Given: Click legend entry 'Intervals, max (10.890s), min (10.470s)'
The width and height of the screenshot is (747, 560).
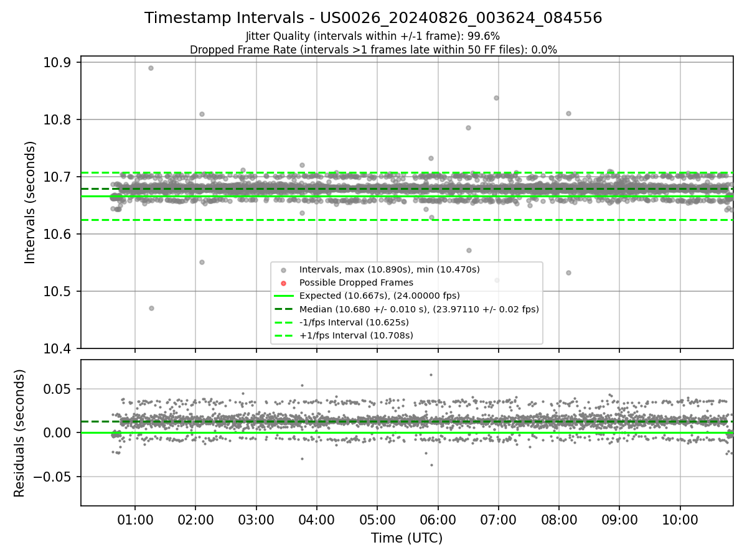Looking at the screenshot, I should (x=390, y=269).
